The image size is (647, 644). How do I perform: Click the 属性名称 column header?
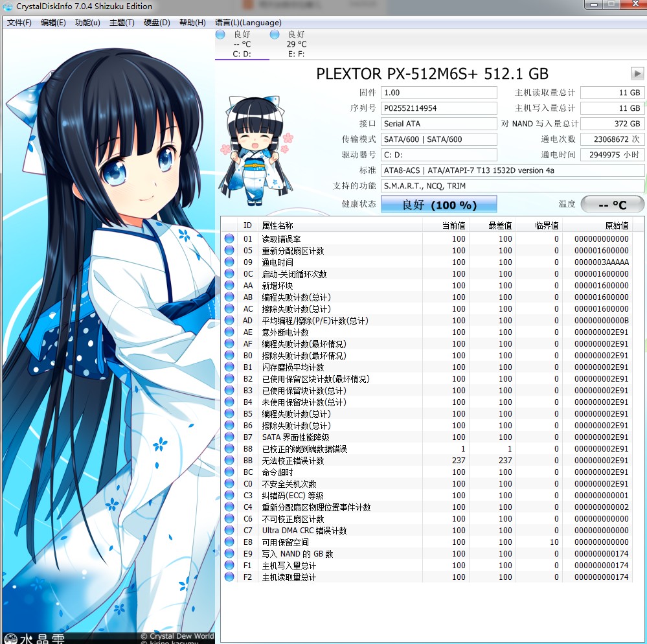(340, 225)
